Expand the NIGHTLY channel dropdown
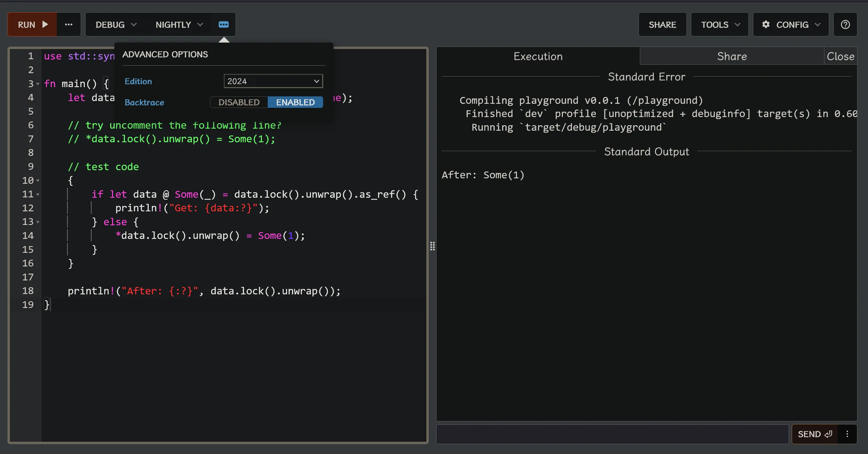 click(179, 25)
